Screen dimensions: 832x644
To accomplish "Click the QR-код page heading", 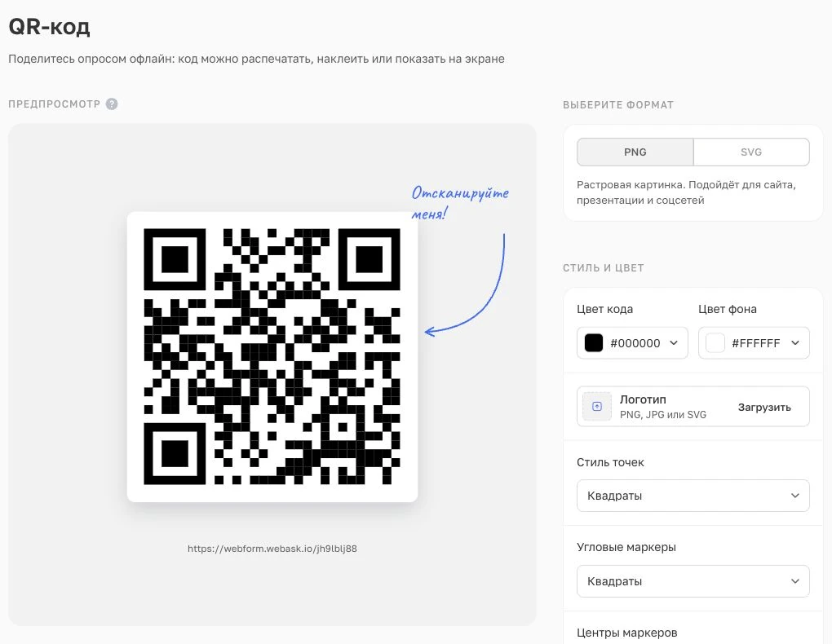I will pyautogui.click(x=49, y=26).
